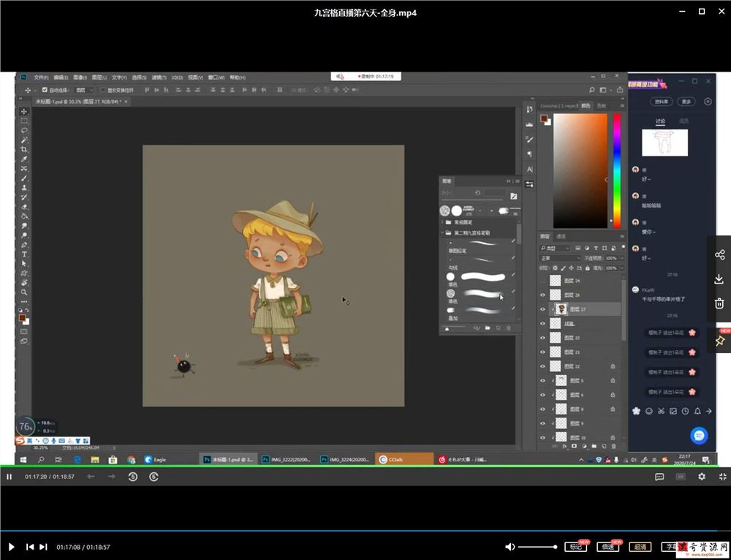The width and height of the screenshot is (731, 560).
Task: Open the 编辑(E) menu
Action: [x=61, y=77]
